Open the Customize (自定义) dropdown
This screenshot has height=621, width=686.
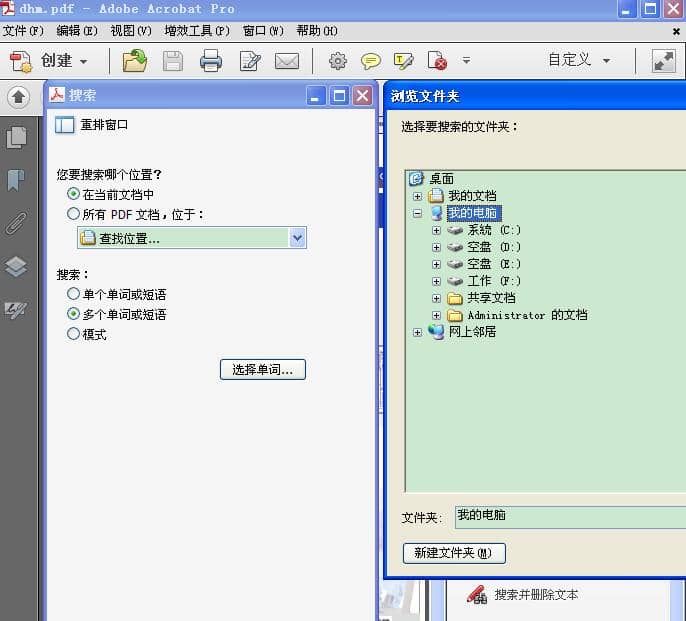[579, 60]
